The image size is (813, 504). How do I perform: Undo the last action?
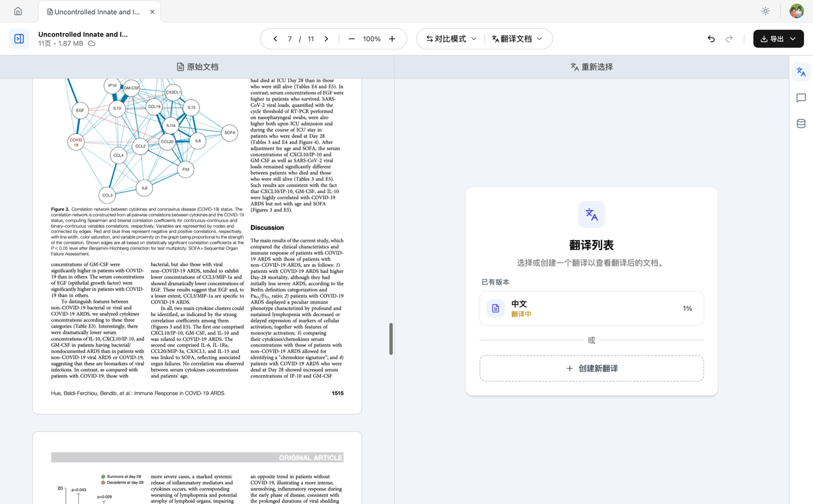711,39
